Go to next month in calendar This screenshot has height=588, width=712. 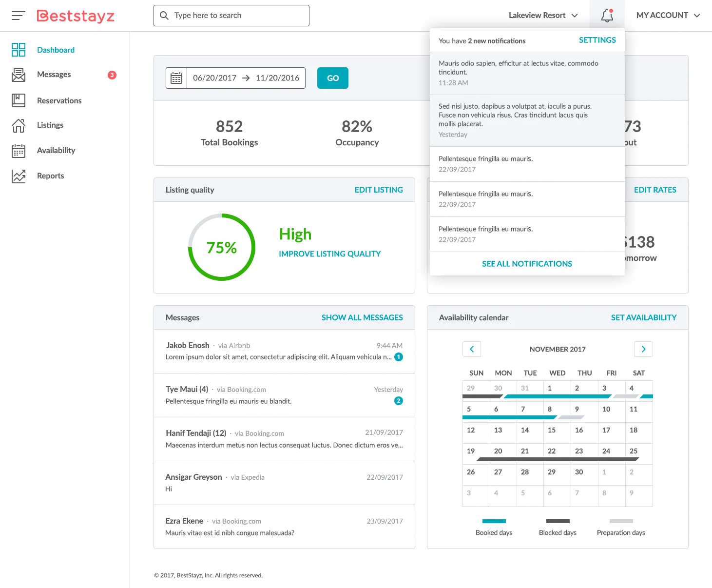click(643, 349)
